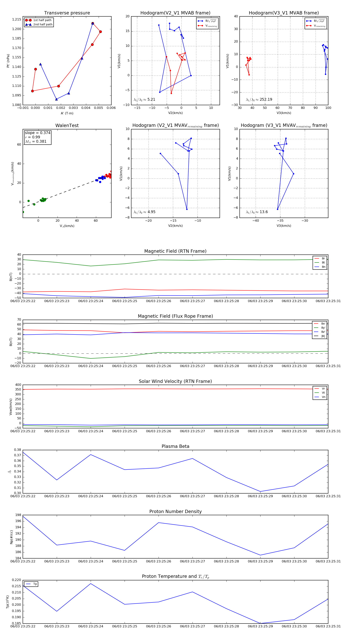Screen dimensions: 351x644
Task: Click the "Np(#/cc)" axis label
Action: tap(12, 537)
